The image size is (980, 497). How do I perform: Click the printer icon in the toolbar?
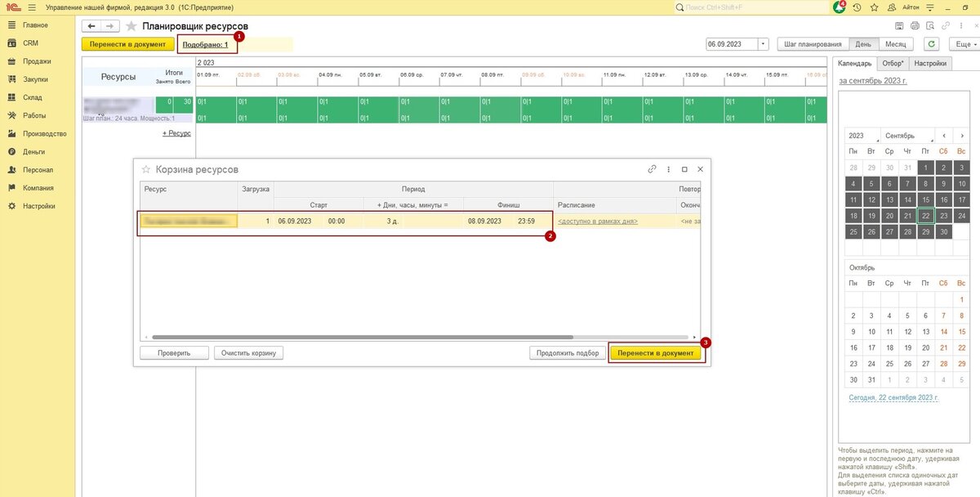(915, 25)
